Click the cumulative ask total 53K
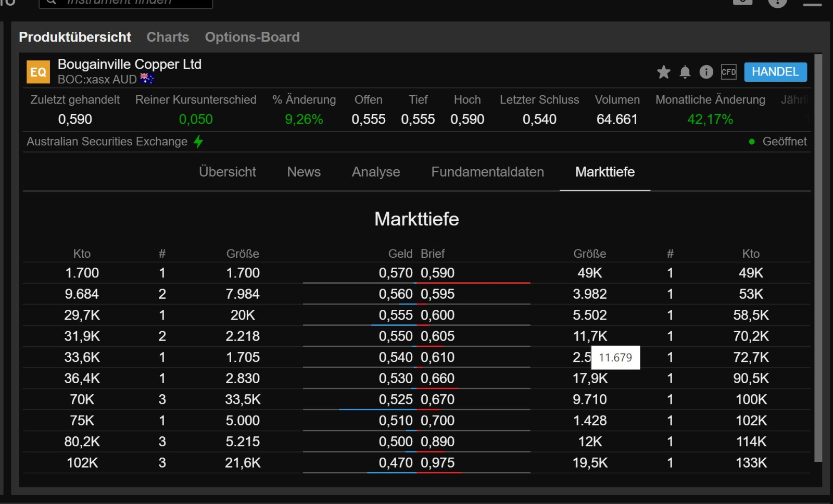This screenshot has height=504, width=833. tap(751, 294)
